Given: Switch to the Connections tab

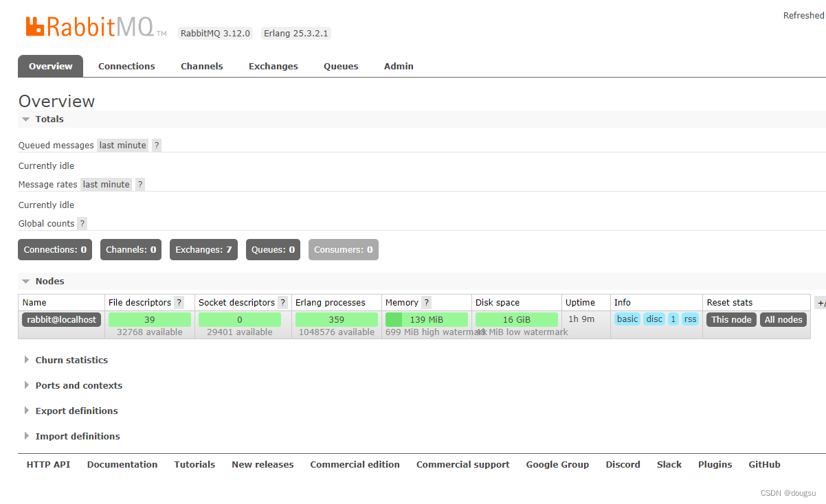Looking at the screenshot, I should pyautogui.click(x=126, y=67).
